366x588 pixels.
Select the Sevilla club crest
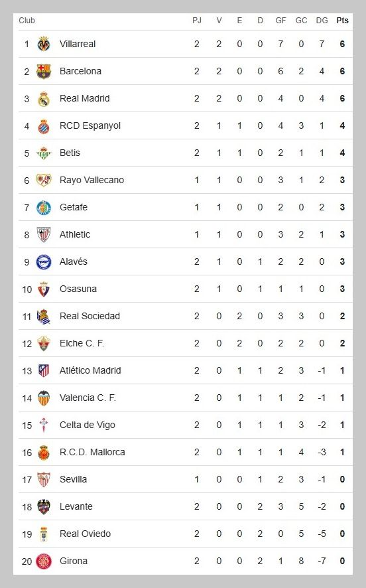pos(44,479)
